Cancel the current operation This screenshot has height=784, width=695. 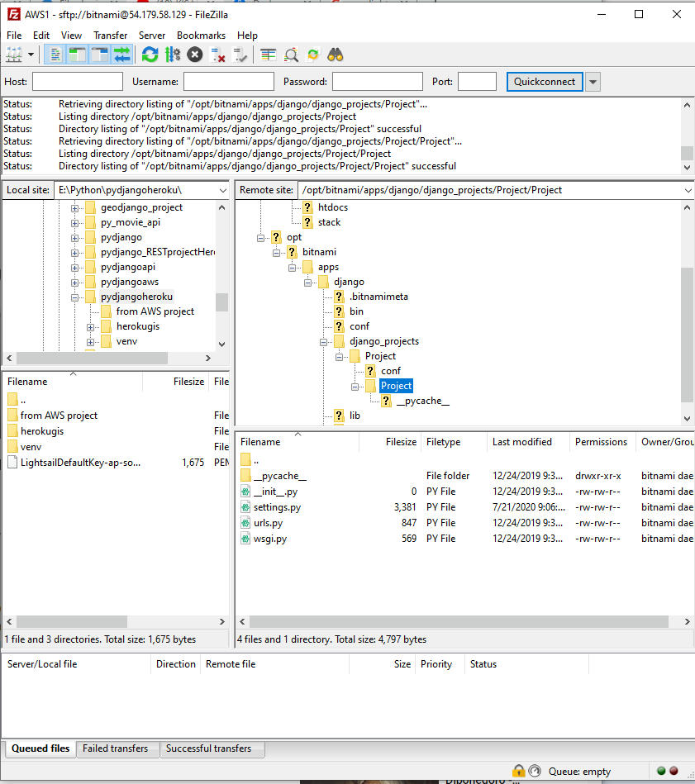pyautogui.click(x=195, y=55)
